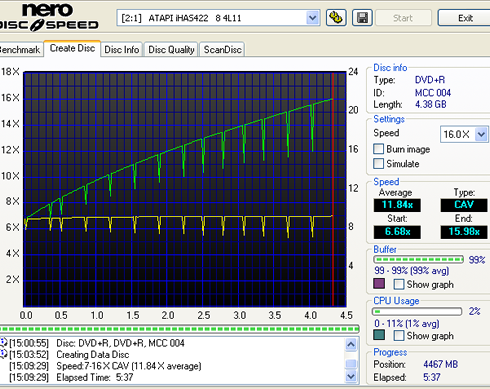Expand the 16.0X speed dropdown

pyautogui.click(x=481, y=134)
